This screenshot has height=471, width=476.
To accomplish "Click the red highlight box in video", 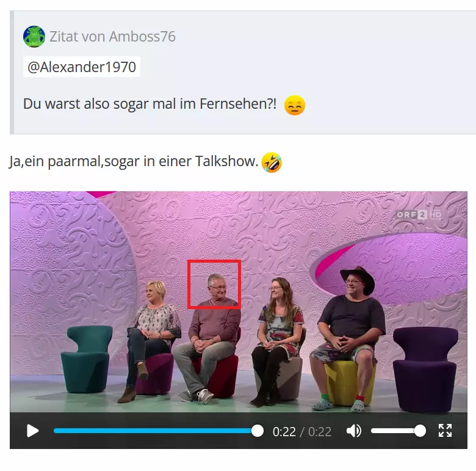I will click(x=214, y=284).
